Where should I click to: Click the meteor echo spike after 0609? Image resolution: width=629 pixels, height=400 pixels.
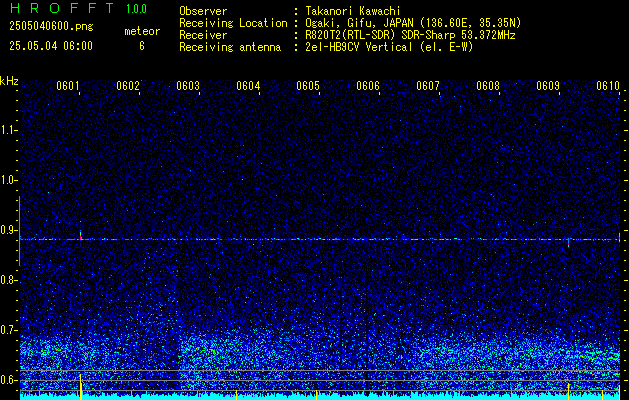click(x=568, y=242)
